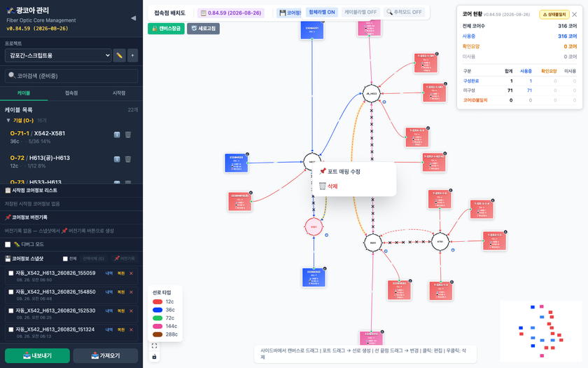588x368 pixels.
Task: Collapse the 기설 (O-) cable group
Action: point(8,121)
